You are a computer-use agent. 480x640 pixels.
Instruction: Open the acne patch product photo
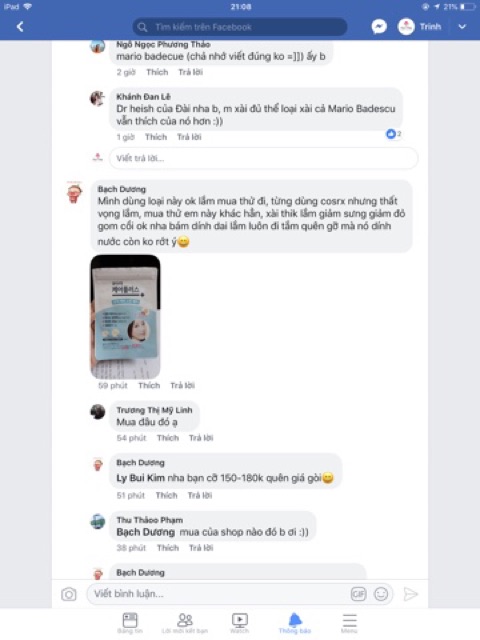coord(125,317)
